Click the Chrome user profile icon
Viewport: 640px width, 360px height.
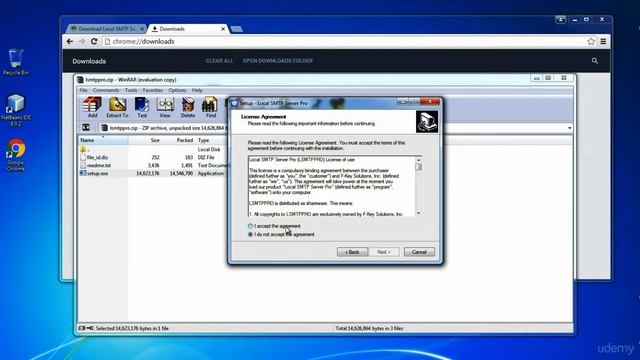point(560,20)
